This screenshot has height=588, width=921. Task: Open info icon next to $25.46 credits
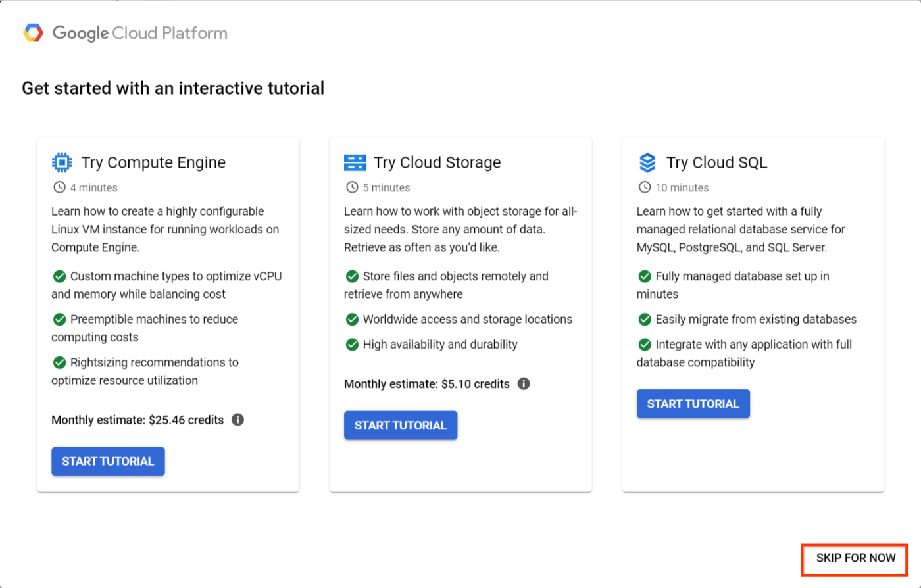click(238, 420)
